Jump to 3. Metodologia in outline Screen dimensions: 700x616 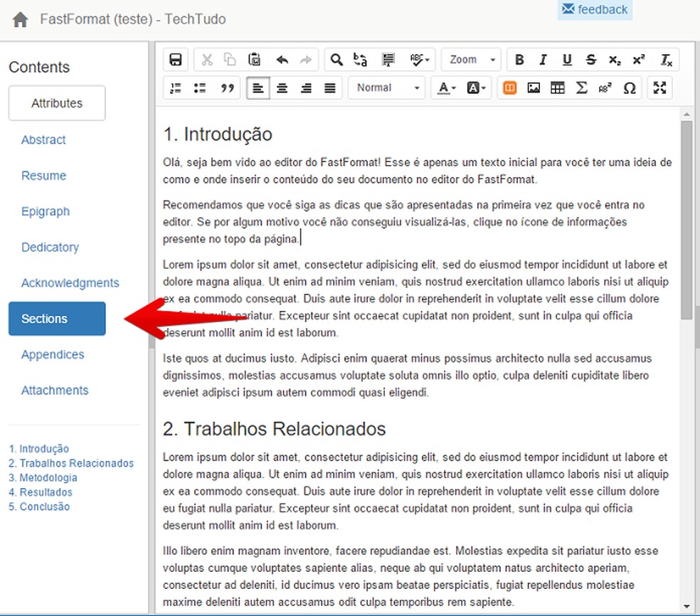coord(43,477)
